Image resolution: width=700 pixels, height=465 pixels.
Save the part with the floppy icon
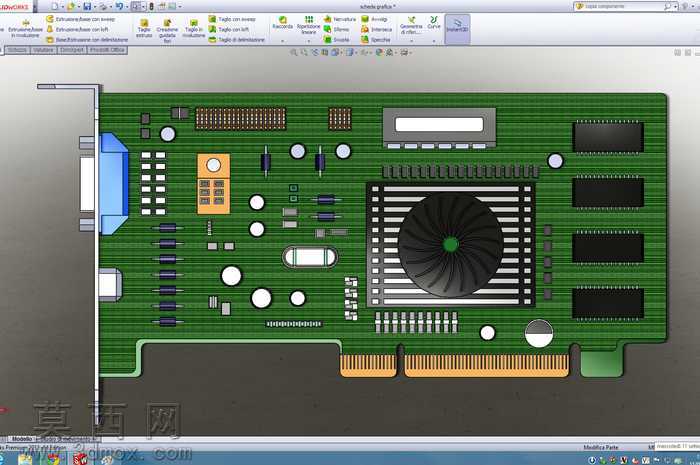coord(88,6)
